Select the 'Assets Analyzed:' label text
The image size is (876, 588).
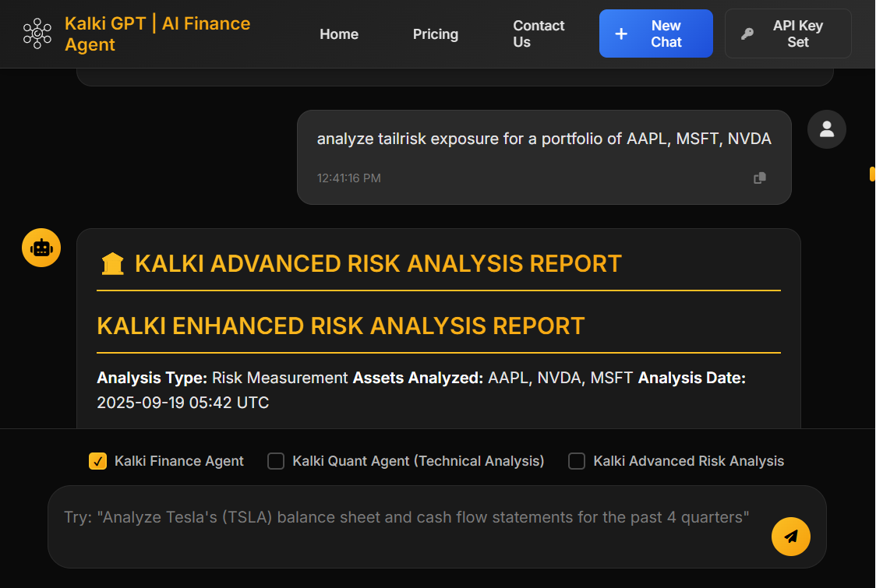418,378
